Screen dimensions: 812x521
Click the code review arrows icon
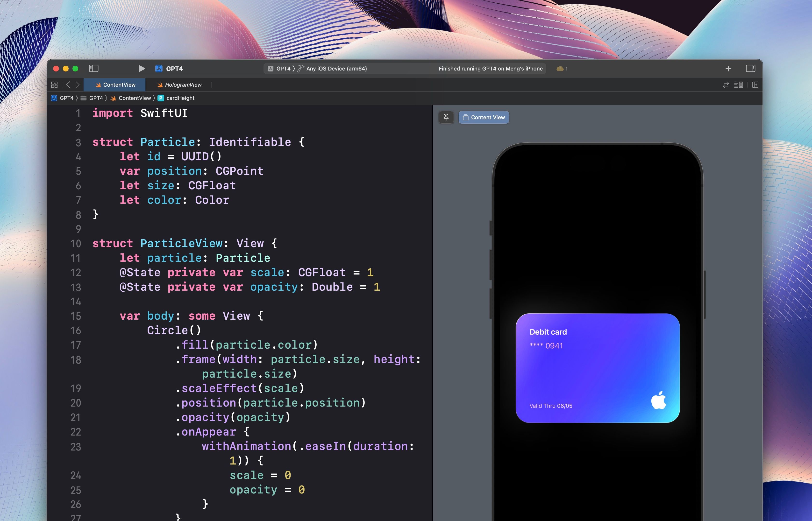pyautogui.click(x=726, y=85)
